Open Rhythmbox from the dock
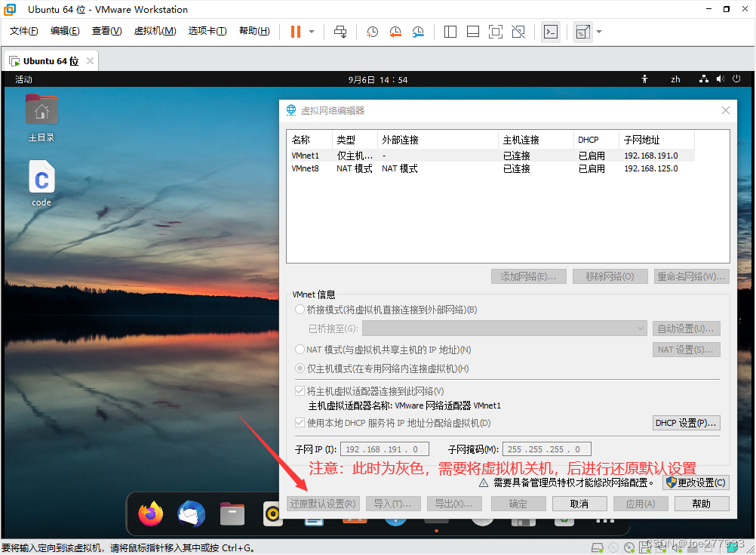The height and width of the screenshot is (555, 756). tap(272, 514)
